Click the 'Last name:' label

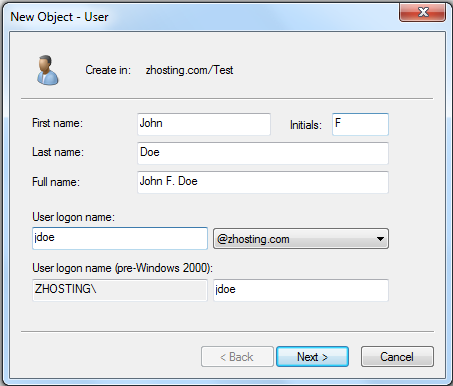(x=58, y=152)
